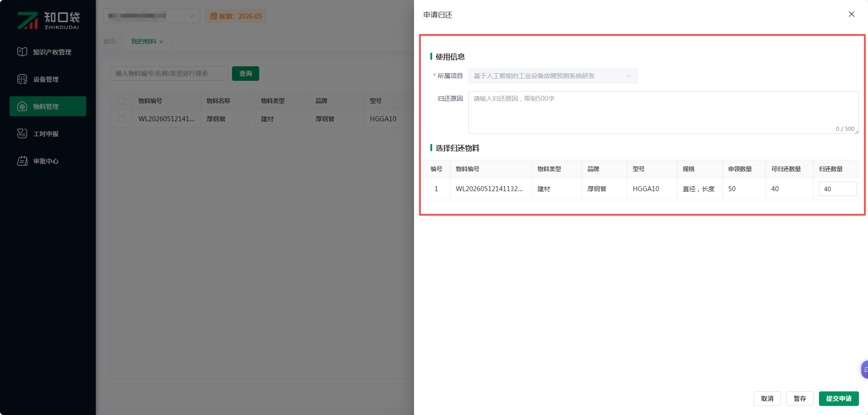The width and height of the screenshot is (868, 415).
Task: Click the 设备管理 device icon in sidebar
Action: (22, 79)
